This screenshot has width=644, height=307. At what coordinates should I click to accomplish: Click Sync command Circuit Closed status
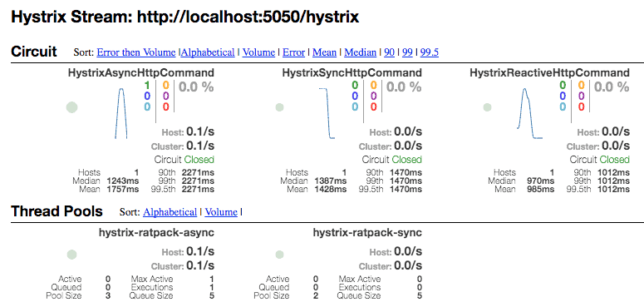(392, 160)
